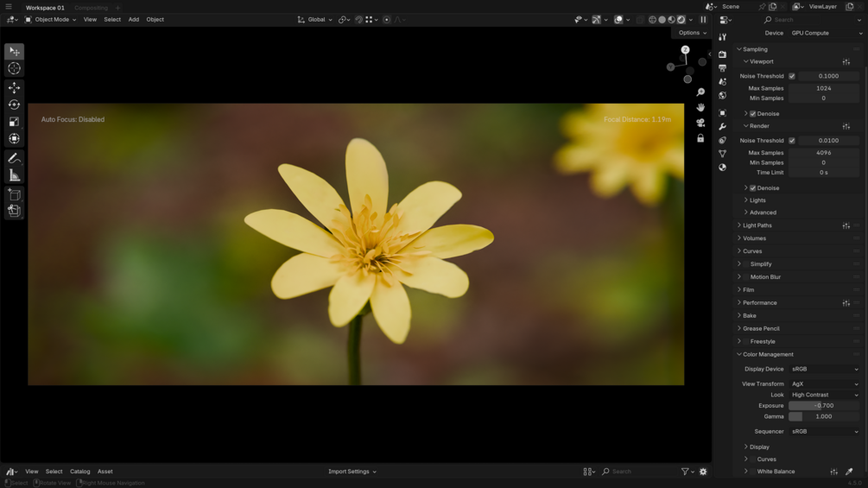Open the Add menu

click(133, 19)
